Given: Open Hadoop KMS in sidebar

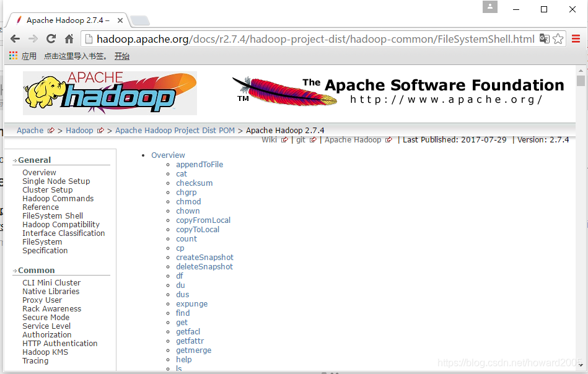Looking at the screenshot, I should click(45, 352).
